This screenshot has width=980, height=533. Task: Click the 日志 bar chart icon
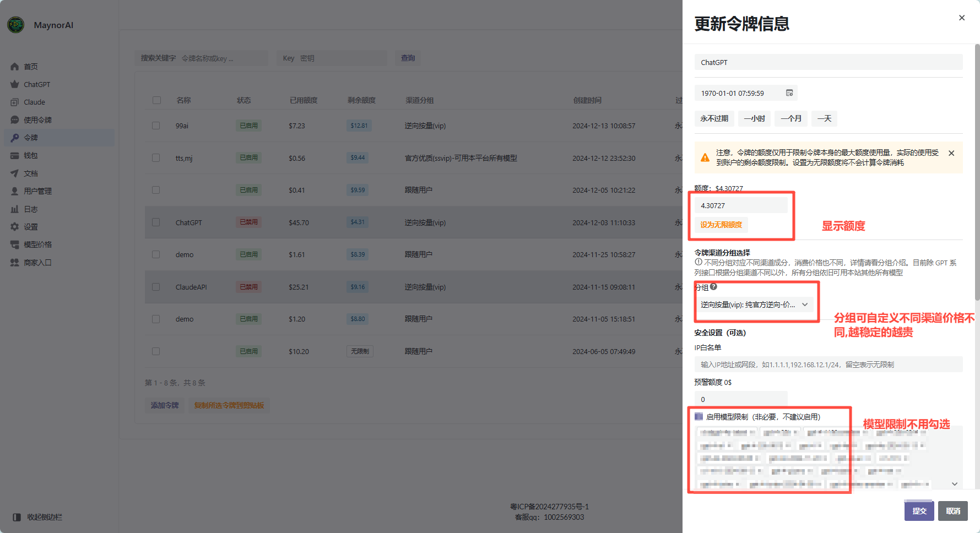15,209
